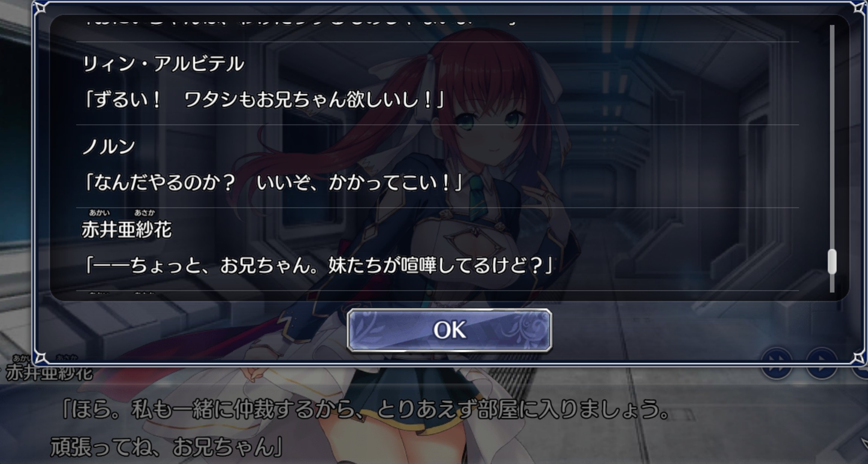Screen dimensions: 868x464
Task: Select the log line starting ずるい！
Action: 264,100
